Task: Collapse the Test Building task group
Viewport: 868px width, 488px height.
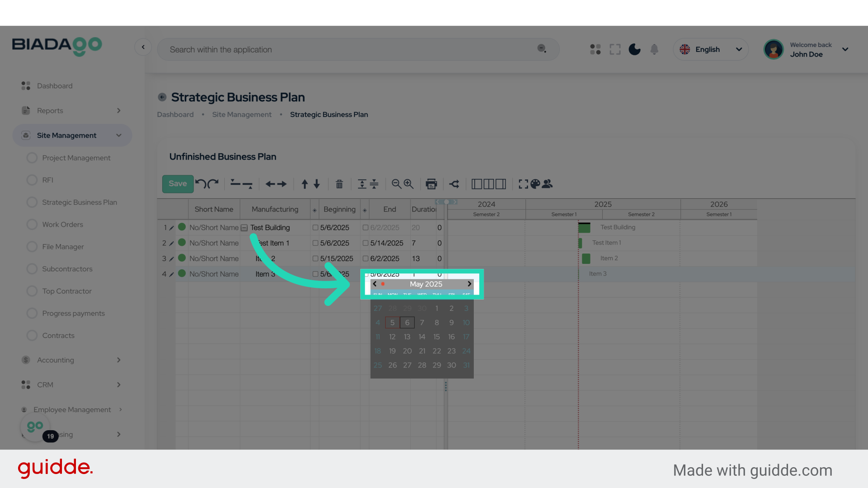Action: click(244, 228)
